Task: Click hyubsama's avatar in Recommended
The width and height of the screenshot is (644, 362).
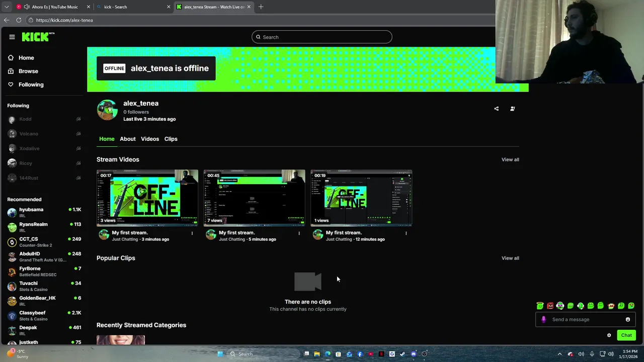Action: [x=12, y=212]
